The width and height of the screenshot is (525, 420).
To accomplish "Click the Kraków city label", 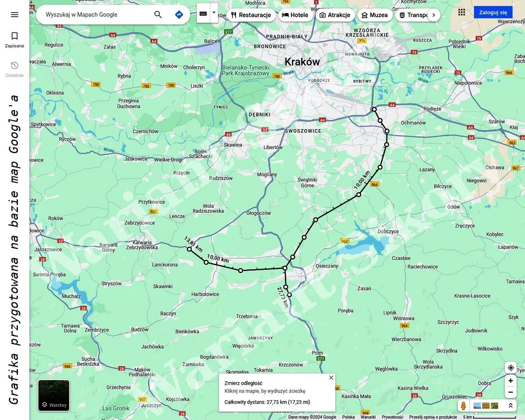I will [x=302, y=61].
